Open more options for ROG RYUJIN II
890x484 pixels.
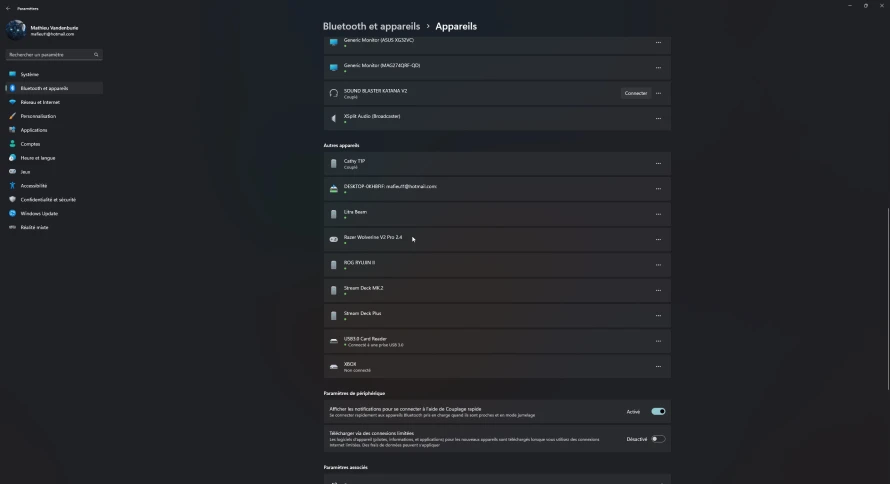tap(658, 265)
